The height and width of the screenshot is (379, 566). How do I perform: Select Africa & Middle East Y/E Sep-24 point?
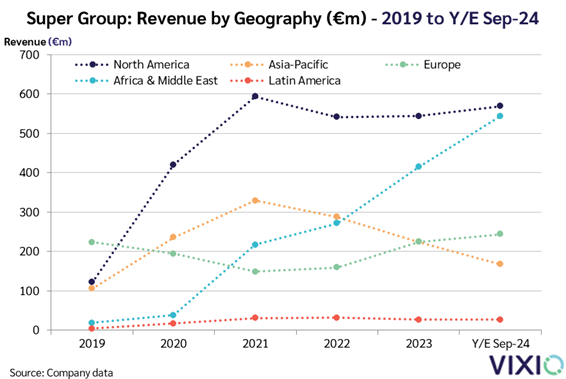[500, 116]
